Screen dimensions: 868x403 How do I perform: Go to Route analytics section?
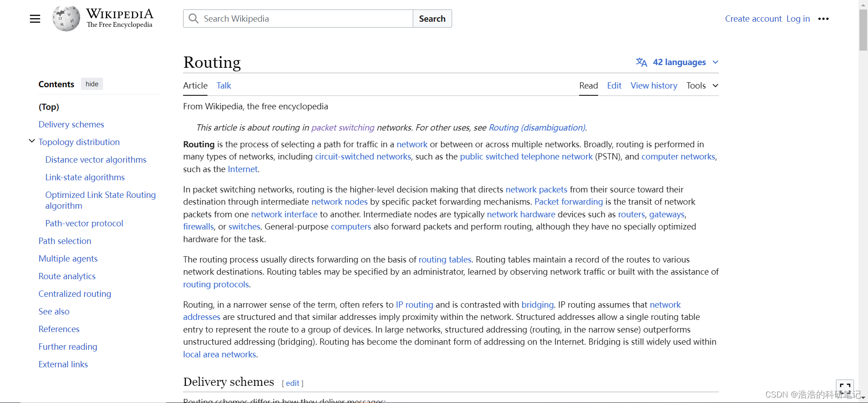point(67,276)
